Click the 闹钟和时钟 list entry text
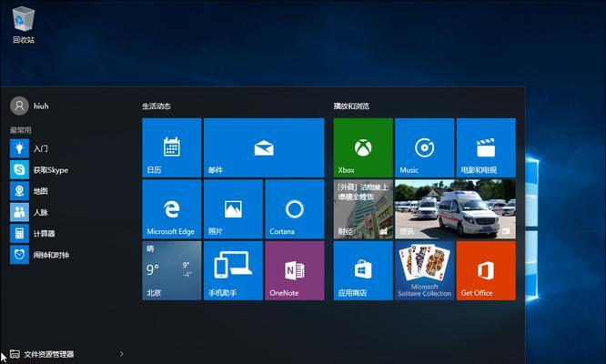 pyautogui.click(x=51, y=255)
